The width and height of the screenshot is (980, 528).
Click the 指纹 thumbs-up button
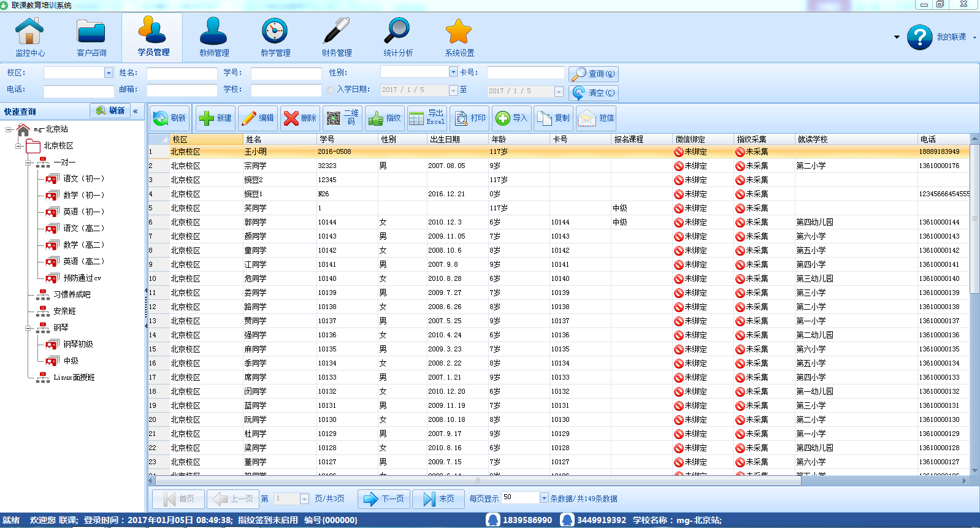[x=385, y=118]
